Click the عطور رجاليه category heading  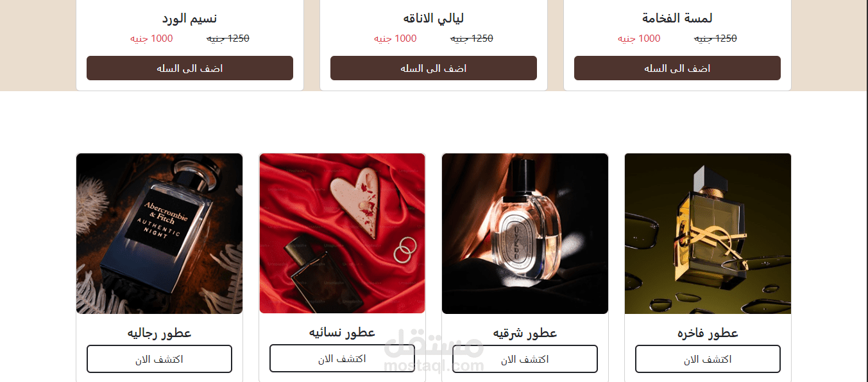pyautogui.click(x=159, y=333)
